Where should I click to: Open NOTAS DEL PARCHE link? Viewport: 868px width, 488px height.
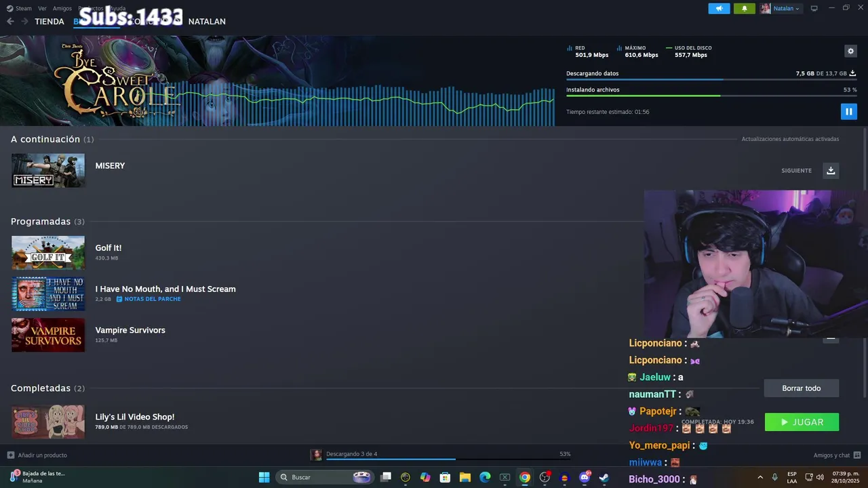(x=149, y=299)
